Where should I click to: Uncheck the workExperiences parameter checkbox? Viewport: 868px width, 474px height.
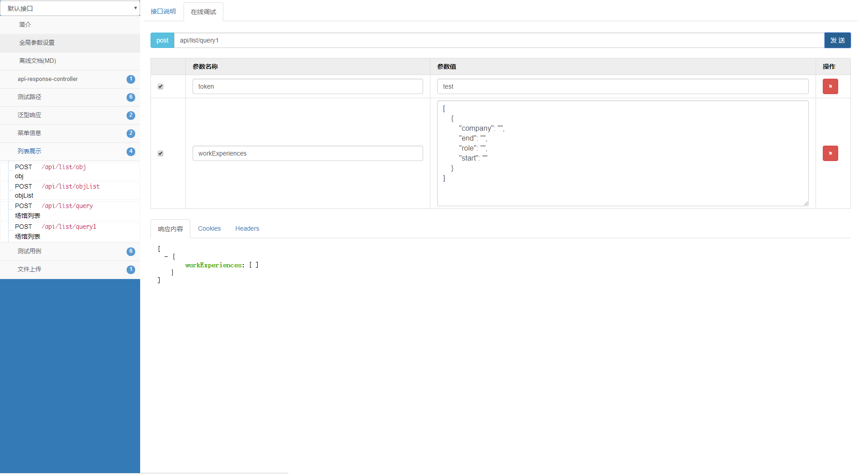click(x=160, y=153)
